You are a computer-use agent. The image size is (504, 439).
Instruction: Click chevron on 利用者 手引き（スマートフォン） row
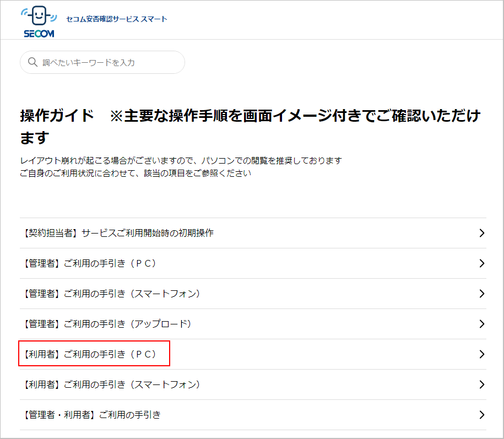[x=481, y=384]
